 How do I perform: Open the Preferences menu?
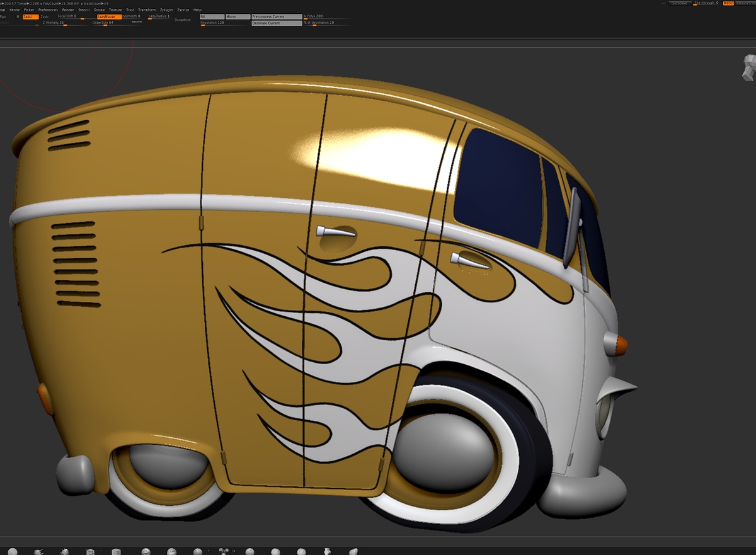coord(48,10)
